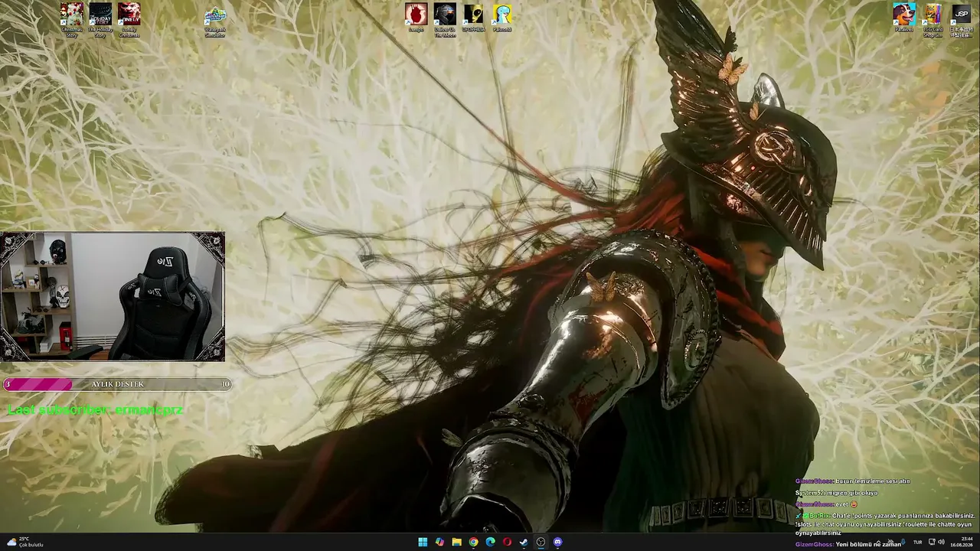Open the weather widget showing 25°C
This screenshot has height=551, width=980.
click(24, 542)
